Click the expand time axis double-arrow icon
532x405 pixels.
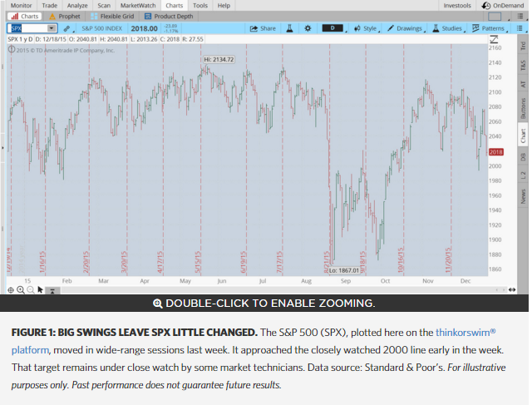[512, 290]
